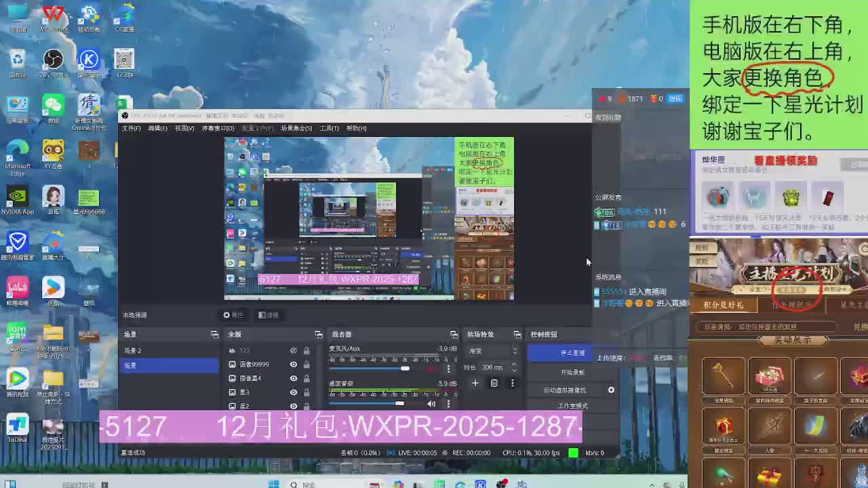
Task: Open the 文件(F) menu in OBS
Action: point(131,128)
